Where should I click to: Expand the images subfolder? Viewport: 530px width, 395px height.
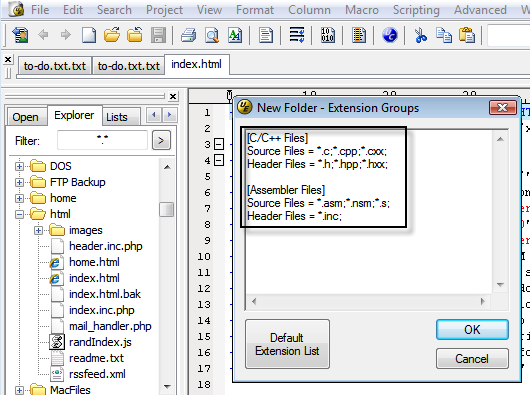coord(38,230)
